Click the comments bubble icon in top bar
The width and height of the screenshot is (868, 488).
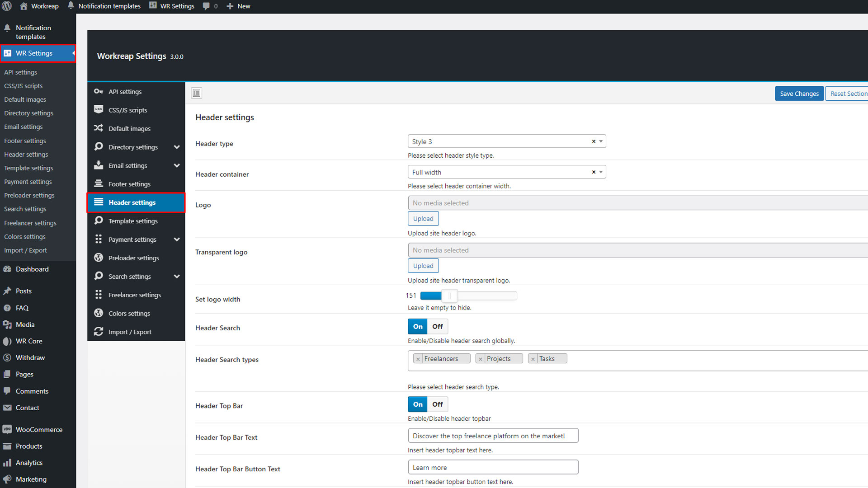point(206,6)
